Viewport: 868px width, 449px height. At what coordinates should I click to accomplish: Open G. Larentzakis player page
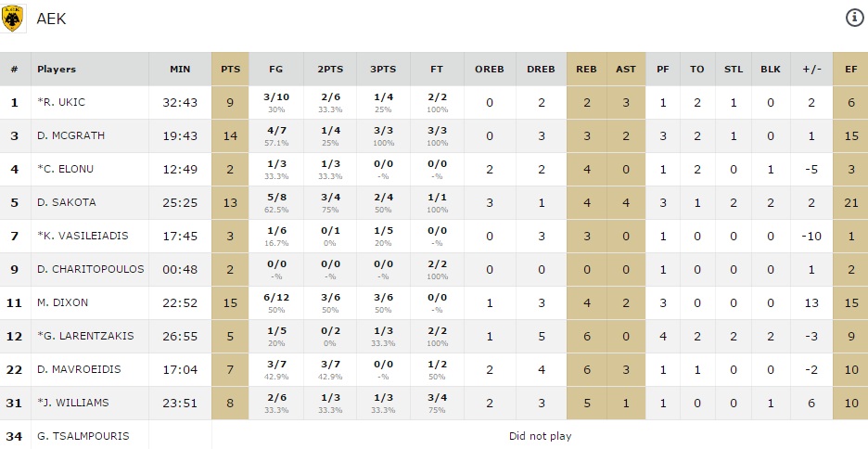pos(76,336)
